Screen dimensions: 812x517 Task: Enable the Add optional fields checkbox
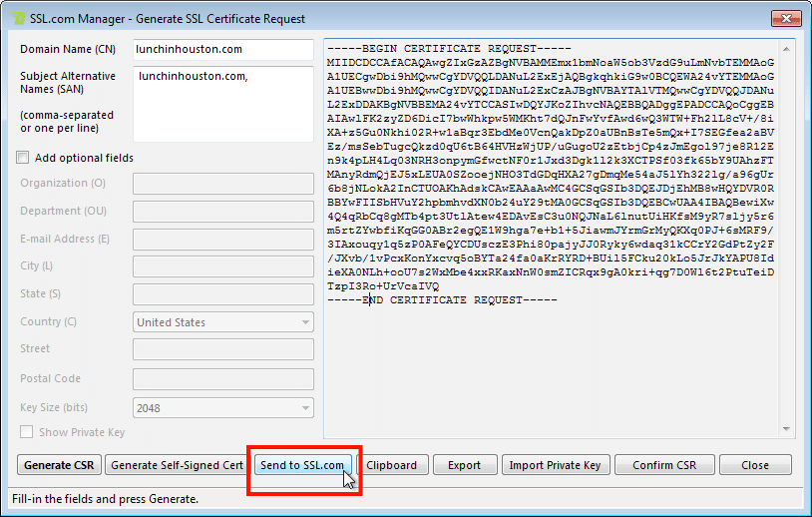pos(23,158)
